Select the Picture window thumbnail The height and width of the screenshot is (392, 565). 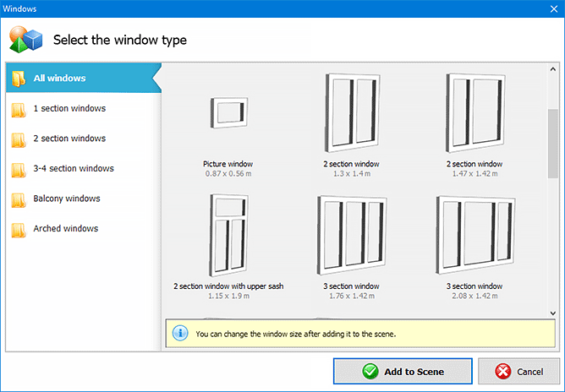click(x=229, y=112)
